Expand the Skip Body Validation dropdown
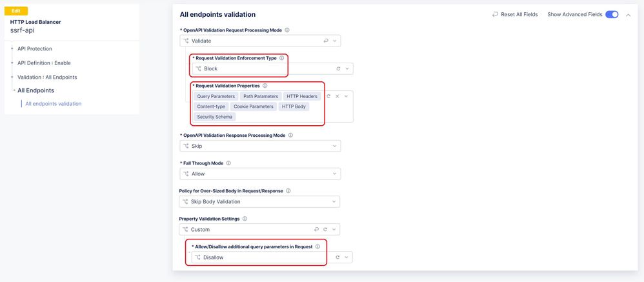Image resolution: width=644 pixels, height=282 pixels. point(260,202)
